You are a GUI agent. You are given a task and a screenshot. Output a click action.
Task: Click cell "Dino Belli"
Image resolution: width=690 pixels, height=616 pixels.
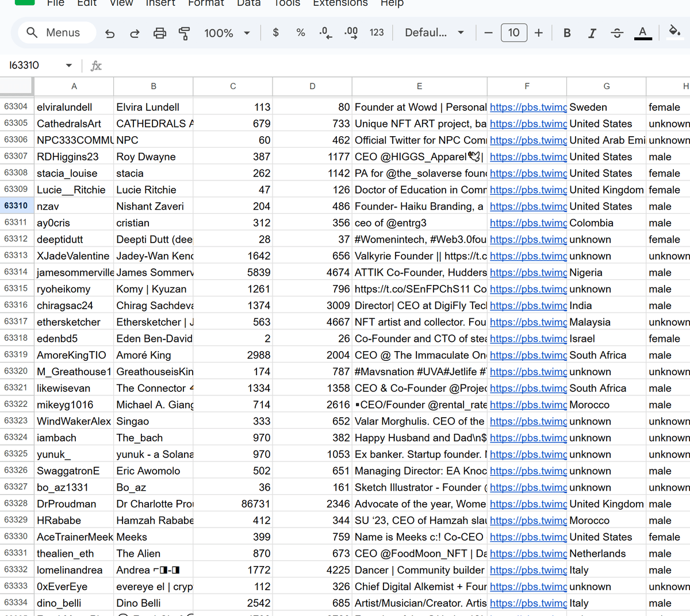point(154,603)
